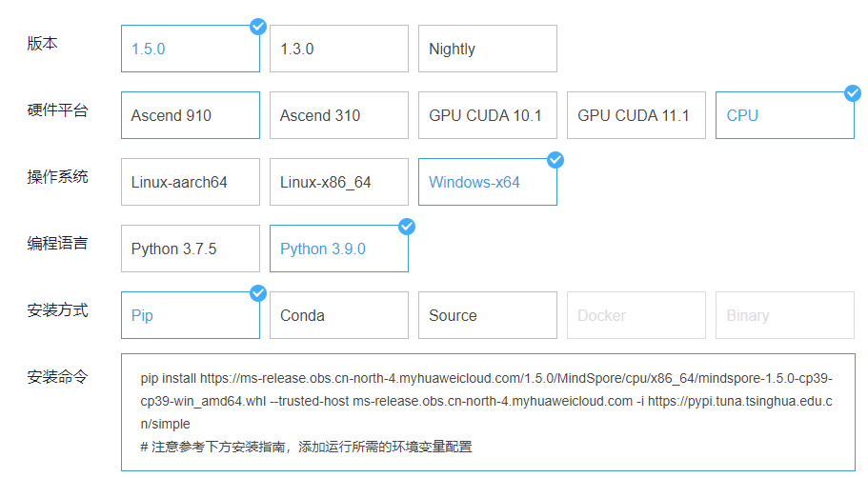Switch to GPU CUDA 11.1
Image resolution: width=868 pixels, height=478 pixels.
click(636, 115)
